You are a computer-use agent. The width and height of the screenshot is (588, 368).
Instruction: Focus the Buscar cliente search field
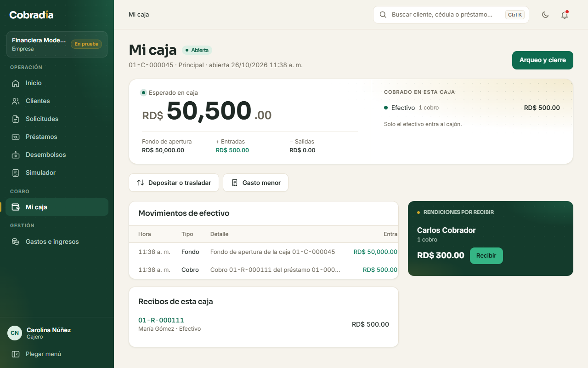[451, 15]
